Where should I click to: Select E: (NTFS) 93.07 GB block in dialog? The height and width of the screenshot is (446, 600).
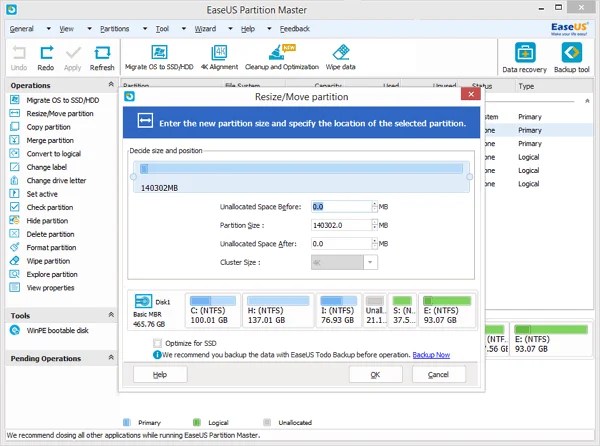coord(447,311)
